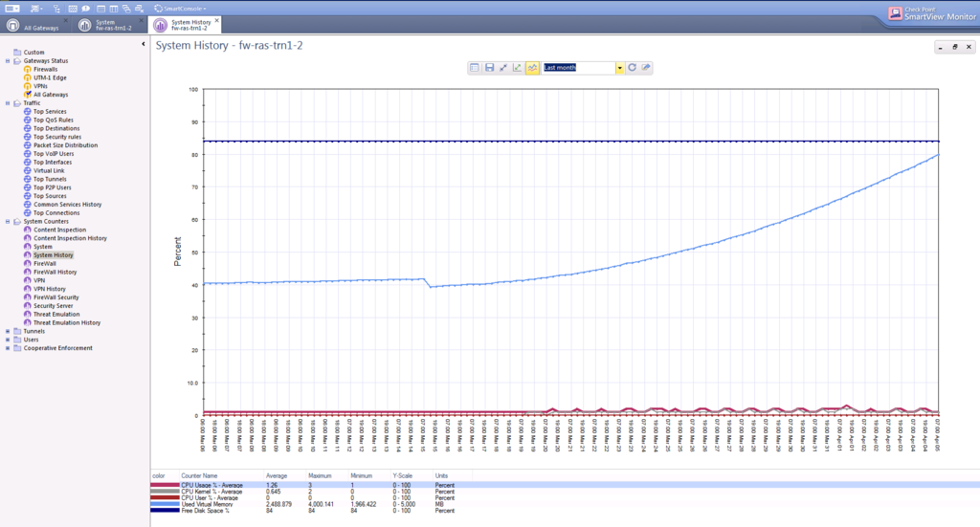Click the tile windows vertically icon

pyautogui.click(x=113, y=8)
